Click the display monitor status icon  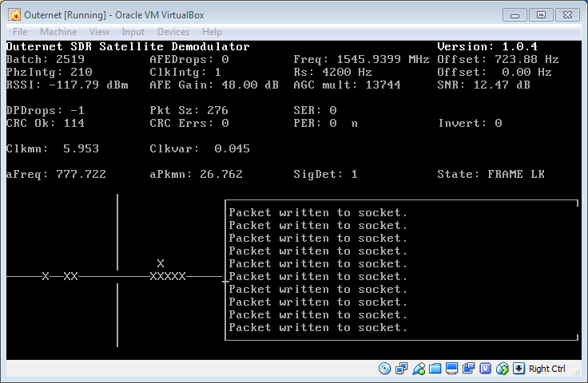452,369
